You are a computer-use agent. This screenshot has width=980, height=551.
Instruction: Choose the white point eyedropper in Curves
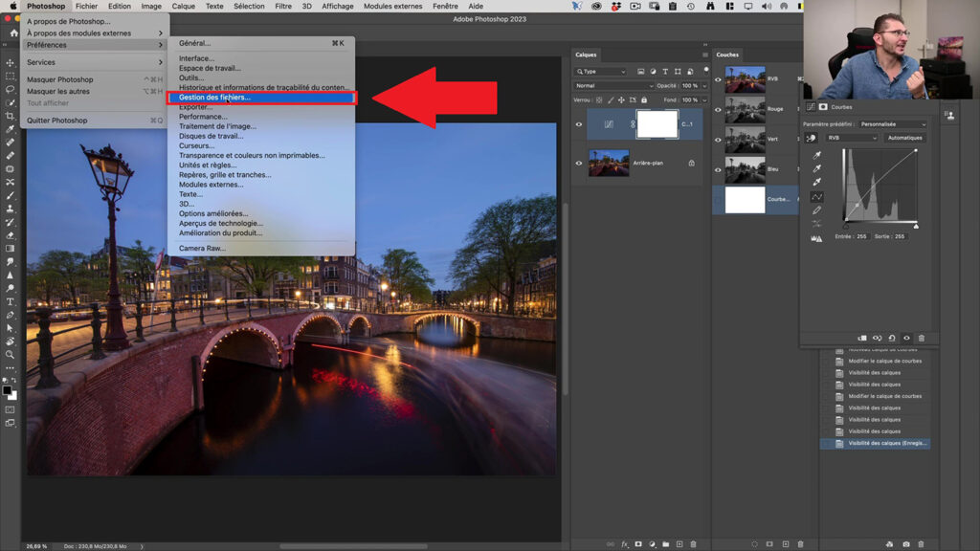coord(815,182)
